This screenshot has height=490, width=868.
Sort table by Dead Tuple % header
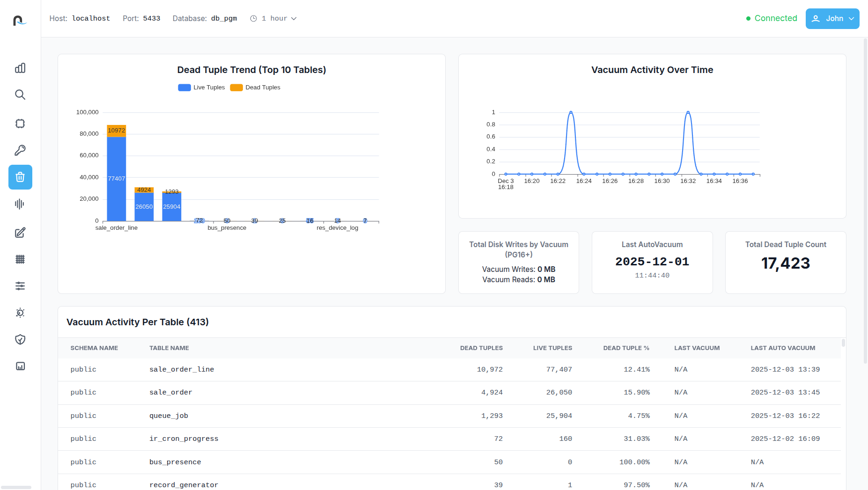[x=626, y=348]
